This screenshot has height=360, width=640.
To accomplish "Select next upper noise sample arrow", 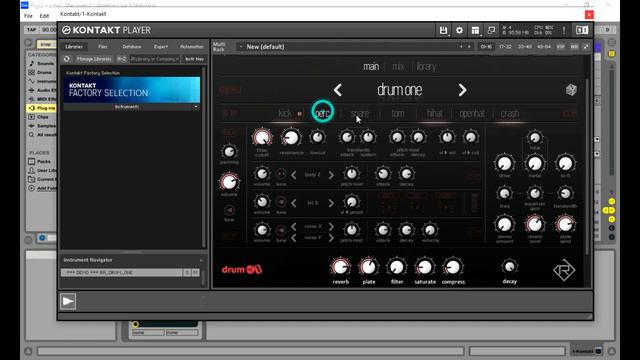I will point(331,227).
